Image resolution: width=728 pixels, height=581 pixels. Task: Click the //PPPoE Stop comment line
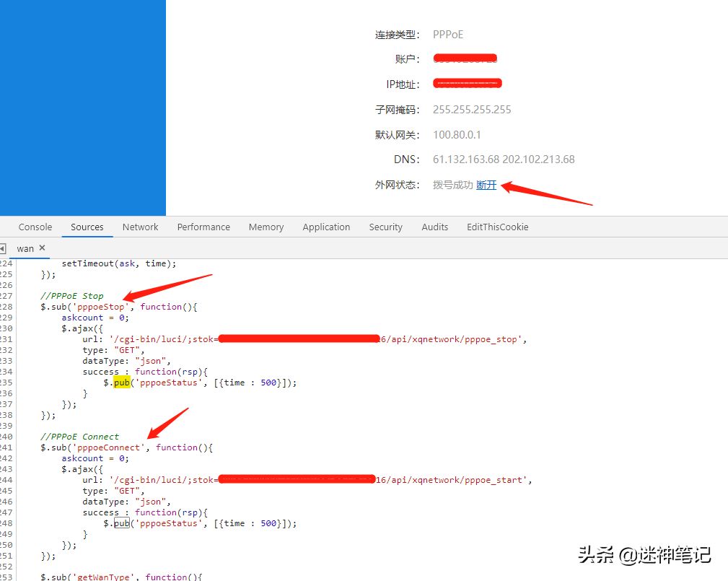pos(72,296)
